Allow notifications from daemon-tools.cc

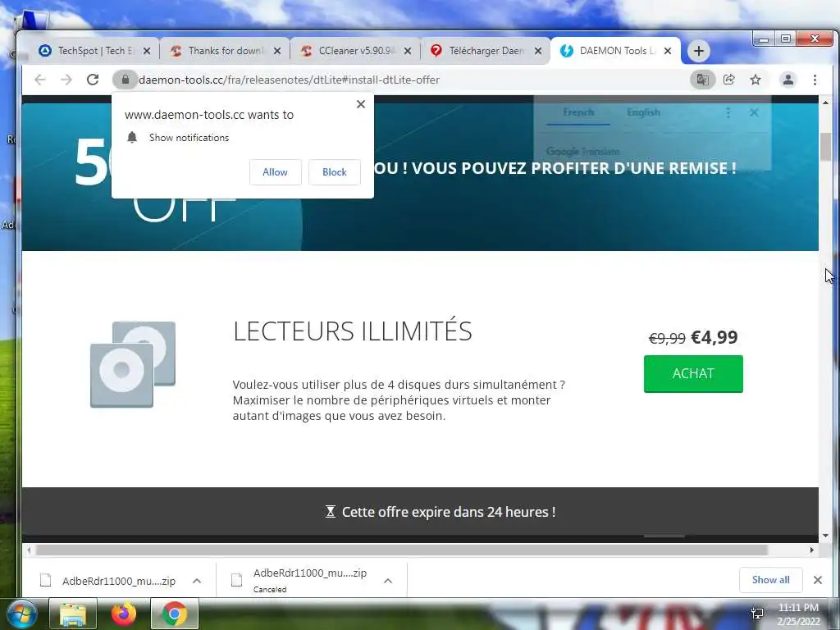click(276, 172)
